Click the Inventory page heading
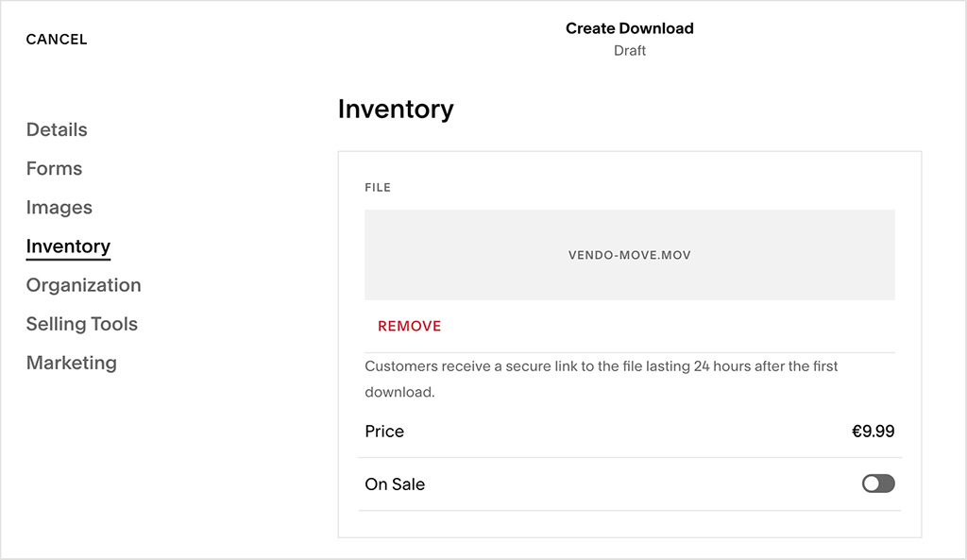This screenshot has width=967, height=560. coord(396,109)
